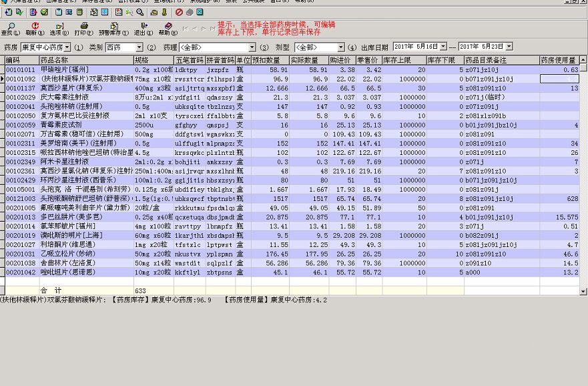This screenshot has width=588, height=386.
Task: Click the document with right-arrow export icon
Action: tap(33, 13)
